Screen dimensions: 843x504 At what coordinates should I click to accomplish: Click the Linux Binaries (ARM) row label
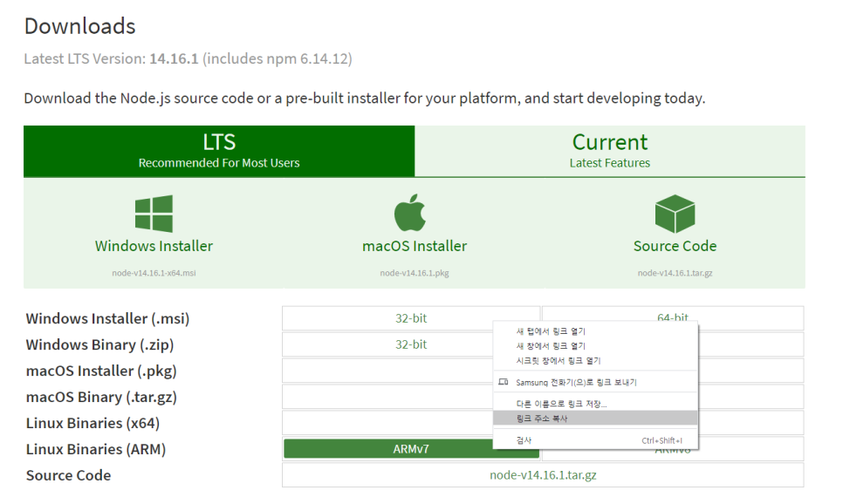tap(96, 449)
